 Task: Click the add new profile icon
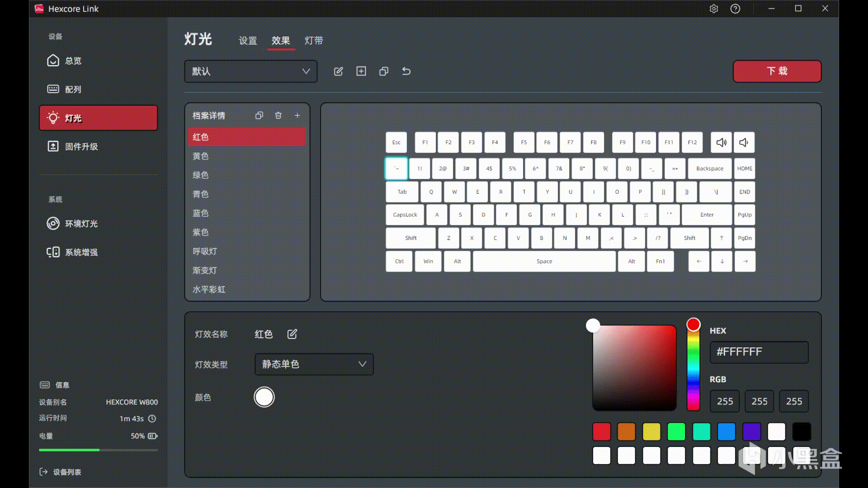(361, 71)
